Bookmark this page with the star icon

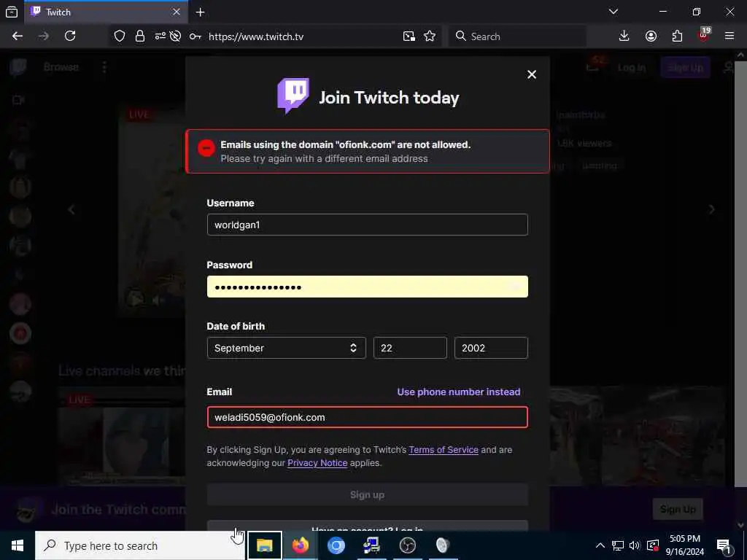430,36
